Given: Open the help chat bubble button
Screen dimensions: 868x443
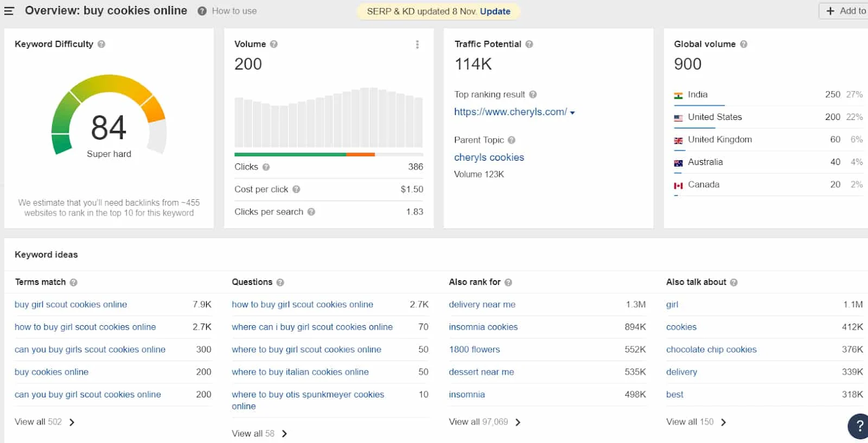Looking at the screenshot, I should pyautogui.click(x=859, y=426).
